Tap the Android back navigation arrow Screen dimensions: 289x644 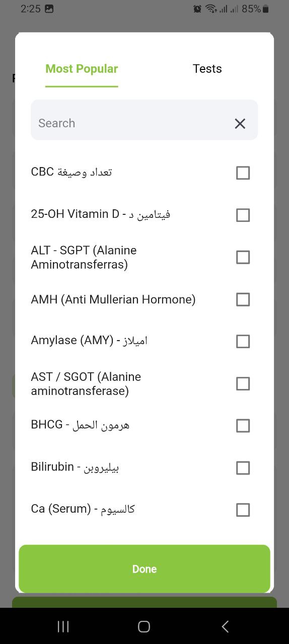point(225,626)
